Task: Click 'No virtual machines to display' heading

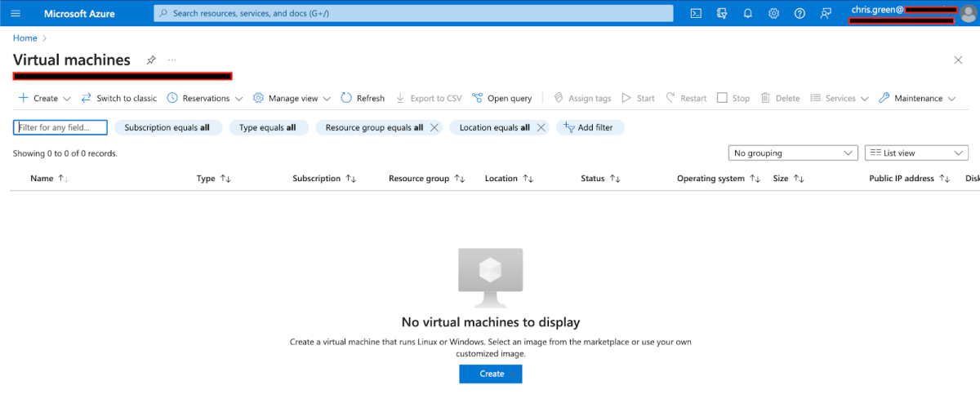Action: (x=491, y=322)
